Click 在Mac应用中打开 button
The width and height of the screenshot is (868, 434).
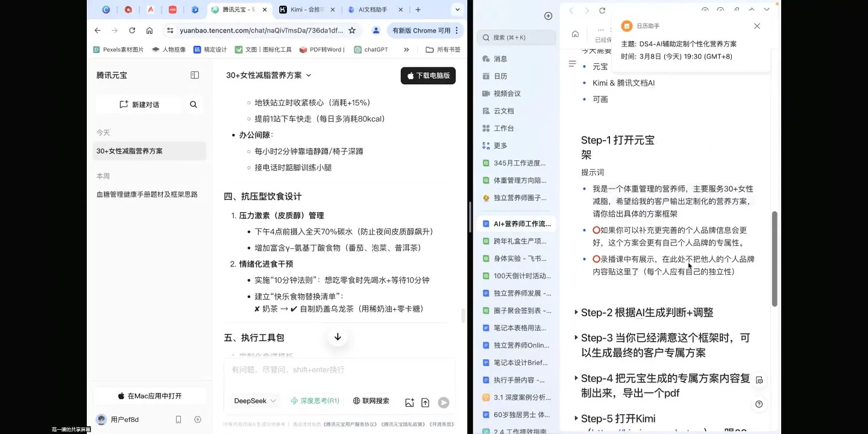(x=149, y=396)
